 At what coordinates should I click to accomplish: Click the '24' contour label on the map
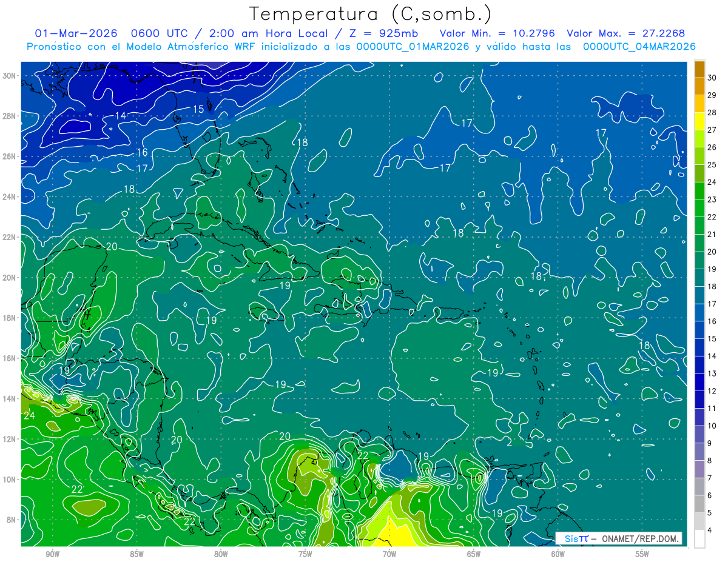pyautogui.click(x=29, y=416)
